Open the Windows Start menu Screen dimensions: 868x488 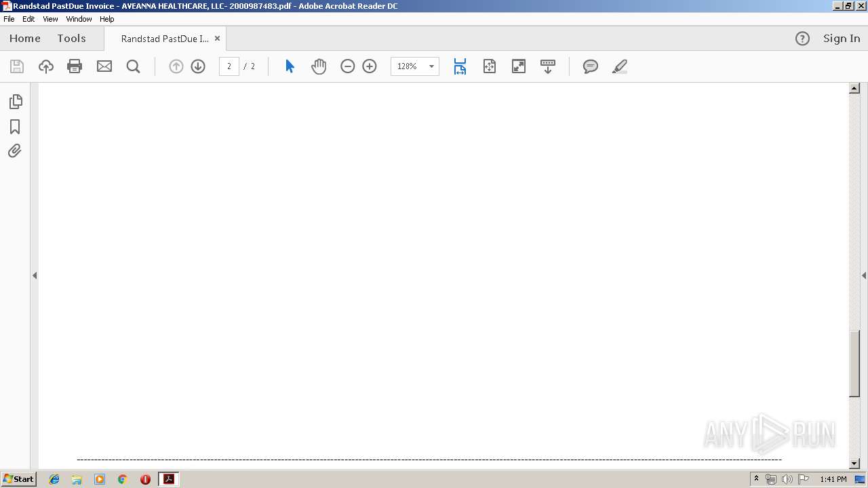coord(18,479)
